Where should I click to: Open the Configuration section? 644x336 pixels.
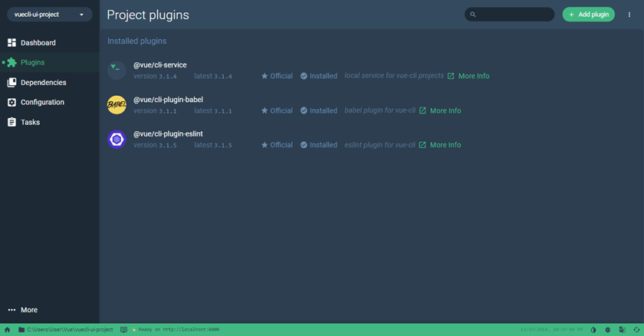(50, 102)
